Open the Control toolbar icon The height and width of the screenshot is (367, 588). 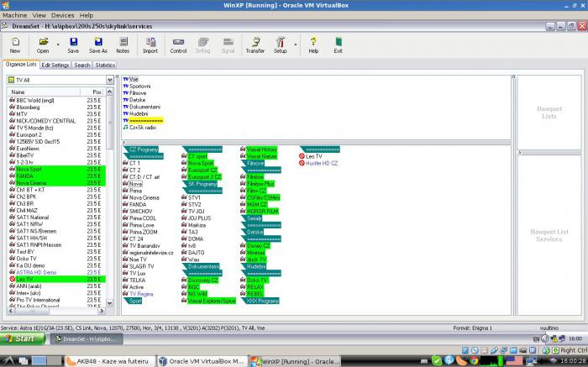pos(178,45)
